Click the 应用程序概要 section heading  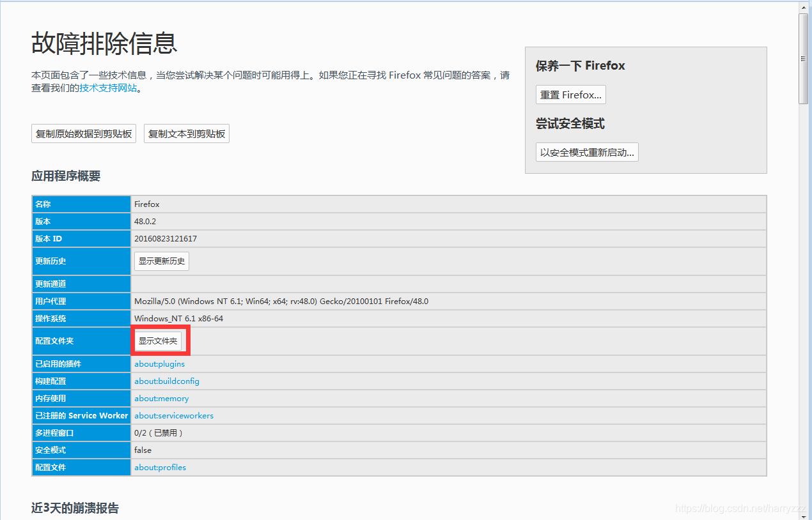click(66, 176)
